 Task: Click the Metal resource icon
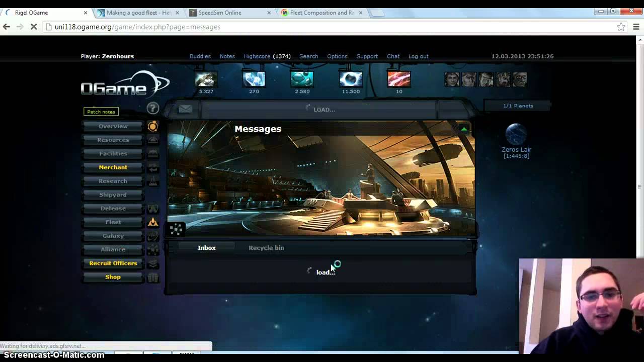tap(206, 79)
